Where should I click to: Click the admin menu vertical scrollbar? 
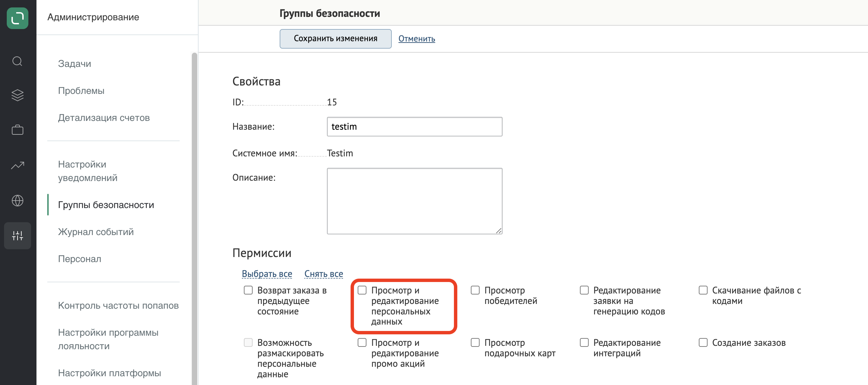click(x=194, y=219)
